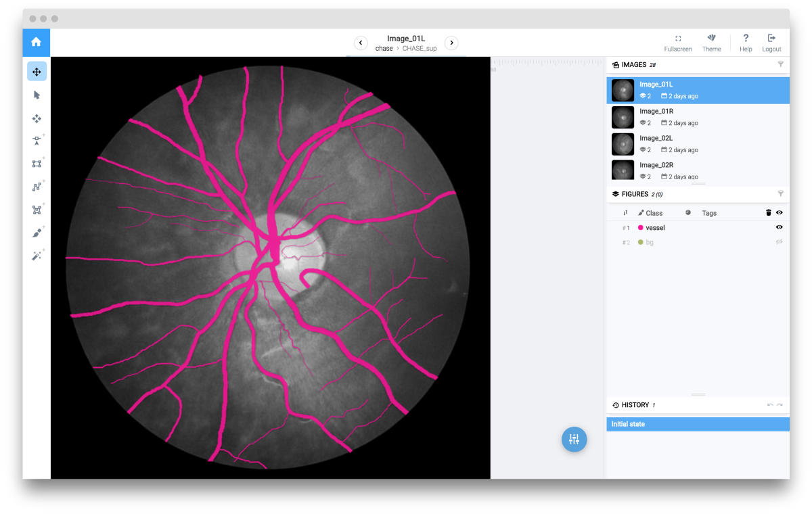Toggle visibility of all figures
This screenshot has height=518, width=812.
coord(780,212)
